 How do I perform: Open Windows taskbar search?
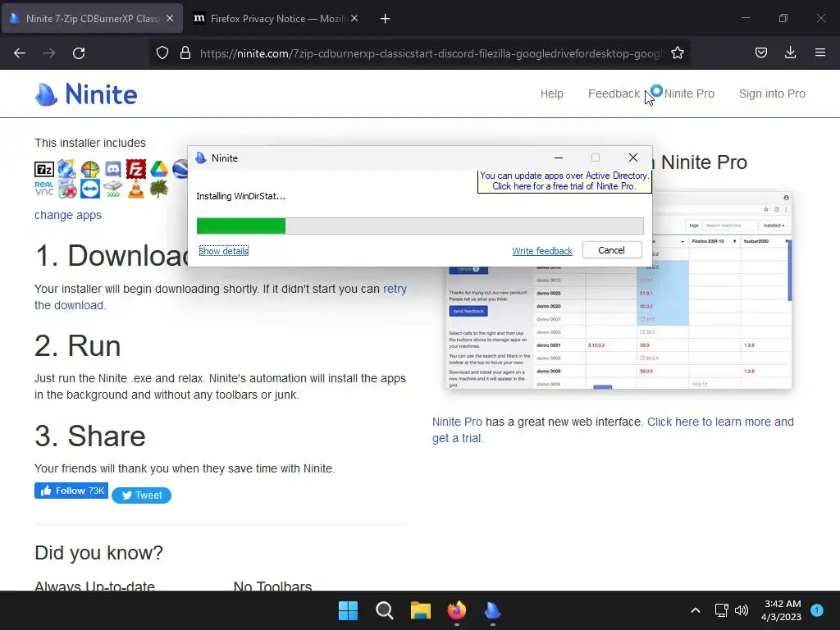tap(385, 610)
